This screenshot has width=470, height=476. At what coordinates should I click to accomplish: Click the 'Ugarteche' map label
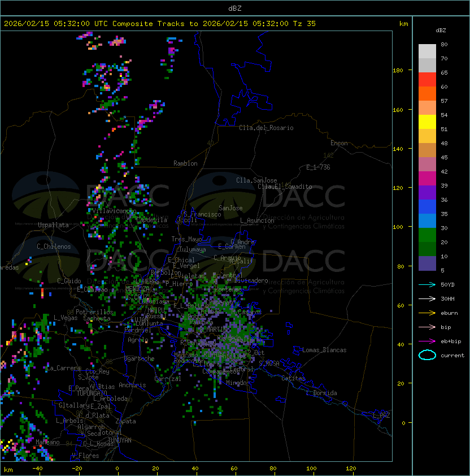pos(140,359)
